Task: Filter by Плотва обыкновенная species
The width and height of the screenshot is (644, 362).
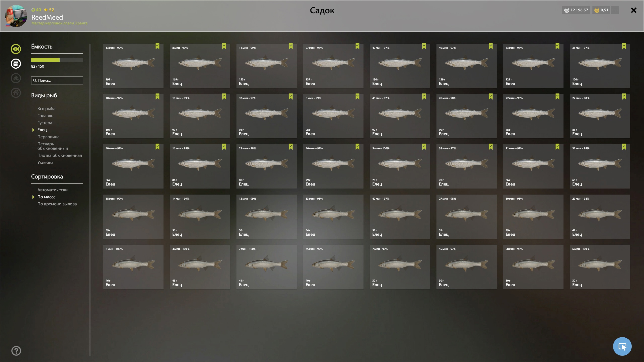Action: pyautogui.click(x=60, y=155)
